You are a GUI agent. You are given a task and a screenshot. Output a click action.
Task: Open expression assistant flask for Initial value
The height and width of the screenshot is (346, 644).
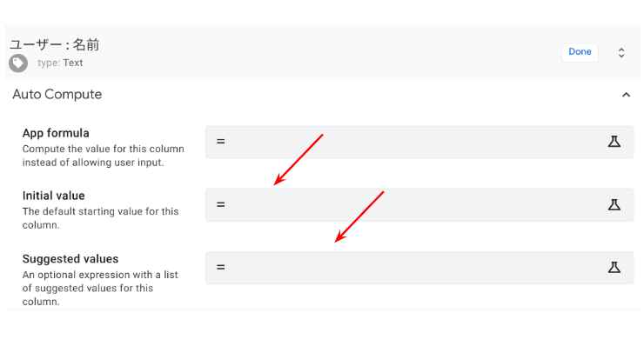[x=614, y=204]
